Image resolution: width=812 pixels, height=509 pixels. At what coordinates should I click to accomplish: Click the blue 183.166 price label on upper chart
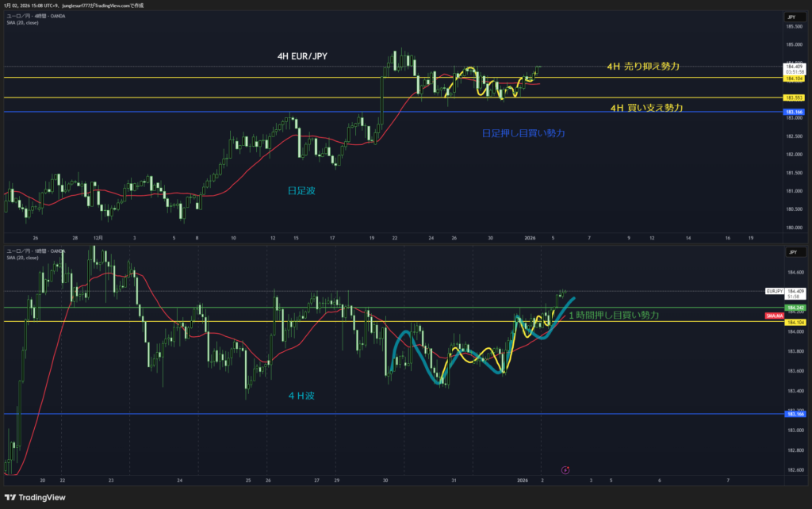[x=793, y=113]
